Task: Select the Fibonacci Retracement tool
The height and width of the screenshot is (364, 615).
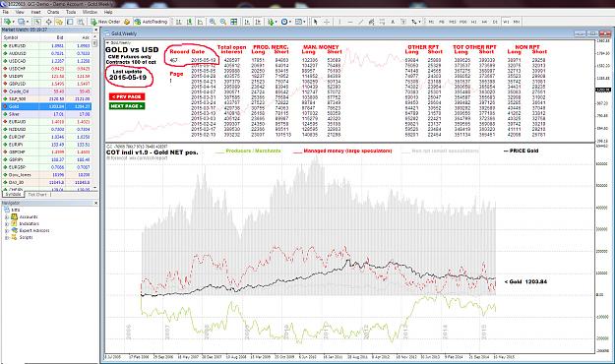Action: (x=382, y=22)
